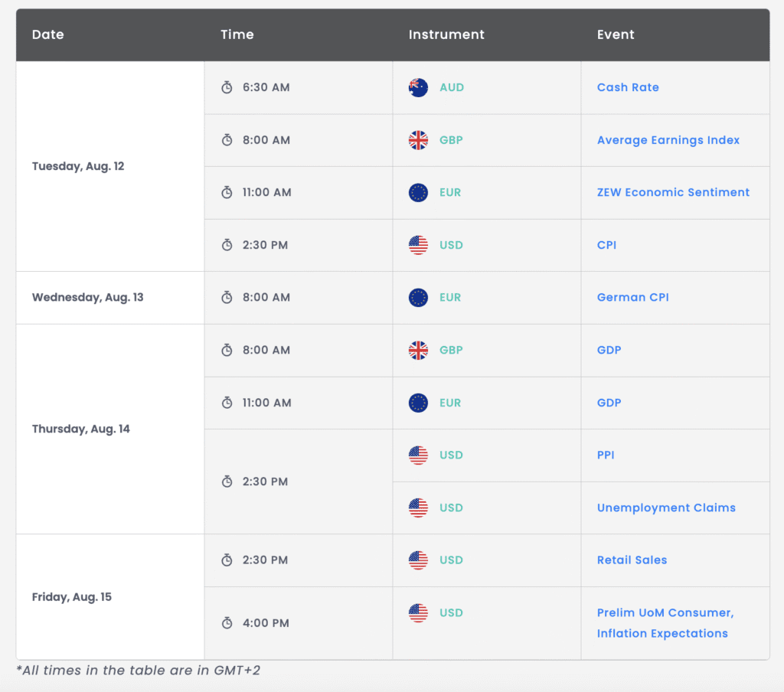The image size is (784, 692).
Task: Click the Event column header
Action: 616,34
